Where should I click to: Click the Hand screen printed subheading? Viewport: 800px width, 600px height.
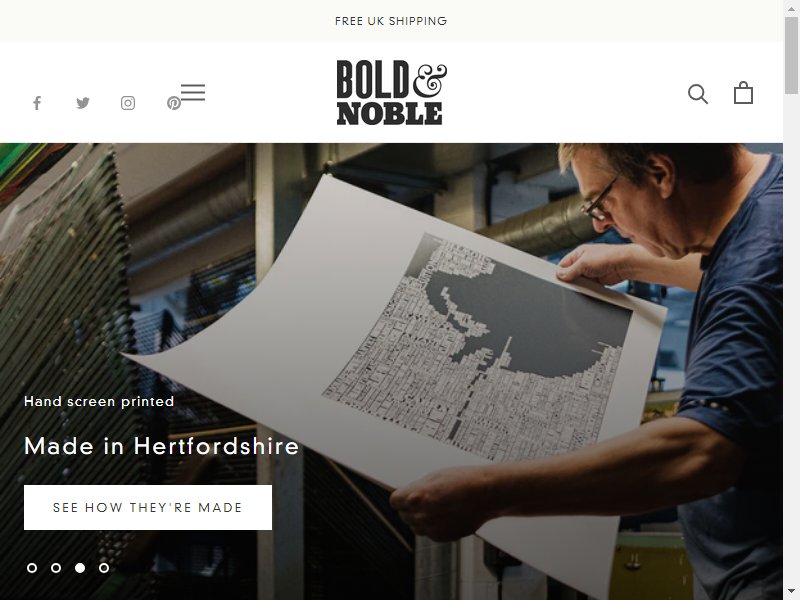(99, 402)
